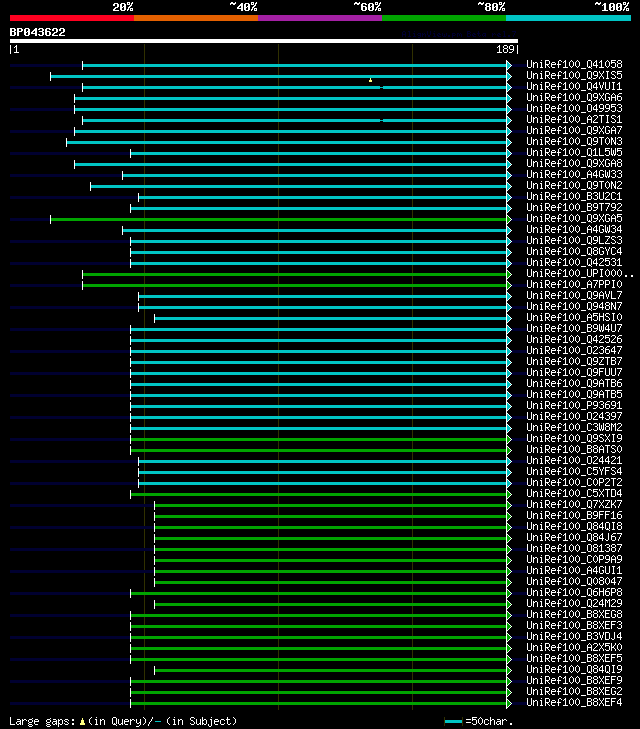The image size is (640, 729).
Task: Click UniRef100_B8XEG8 label
Action: (x=574, y=615)
